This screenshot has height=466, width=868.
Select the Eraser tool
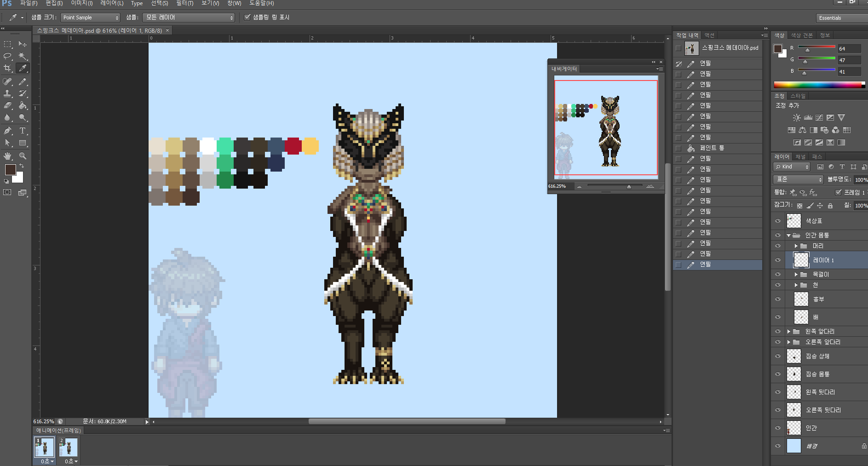pyautogui.click(x=7, y=105)
